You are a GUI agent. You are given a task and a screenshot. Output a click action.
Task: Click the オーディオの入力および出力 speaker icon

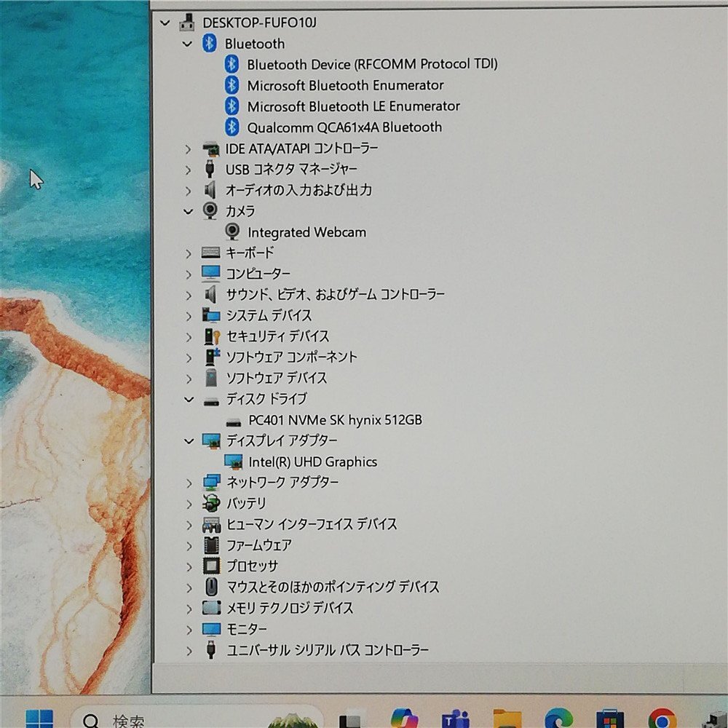pos(210,190)
